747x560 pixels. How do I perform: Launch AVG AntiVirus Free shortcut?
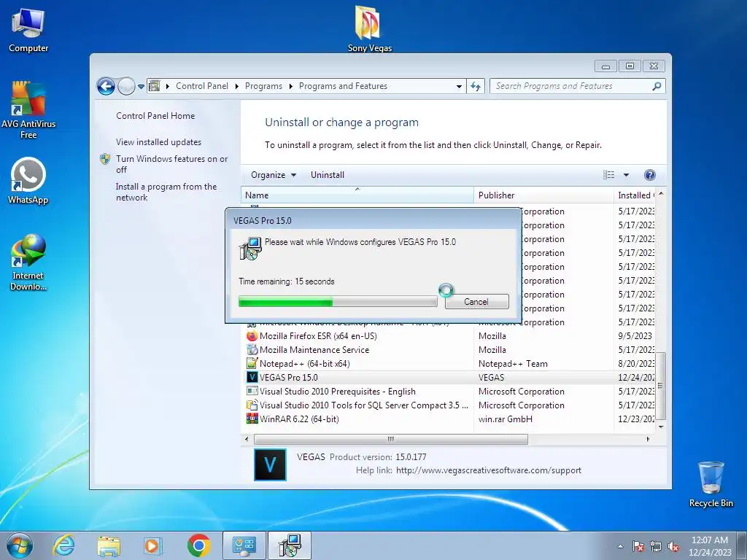click(x=28, y=109)
